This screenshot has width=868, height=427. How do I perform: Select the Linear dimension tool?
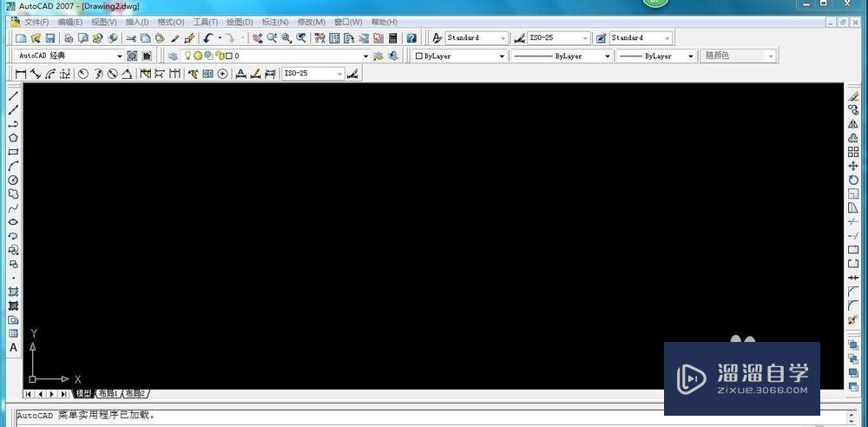(x=21, y=74)
